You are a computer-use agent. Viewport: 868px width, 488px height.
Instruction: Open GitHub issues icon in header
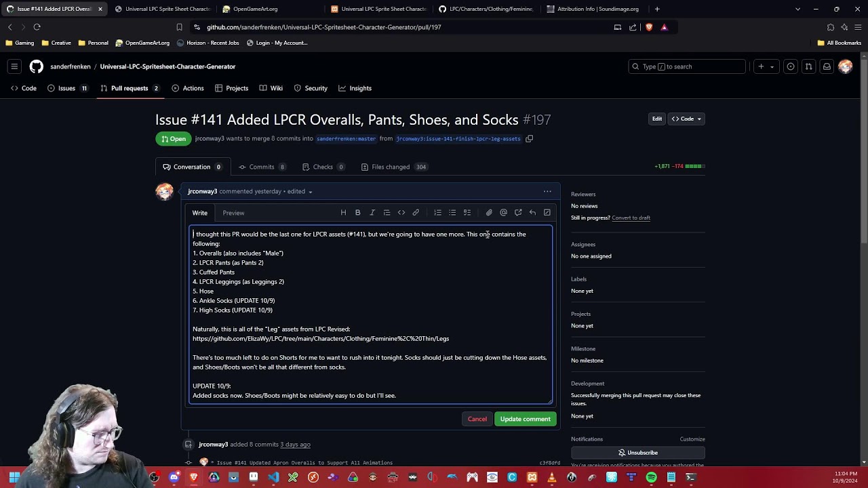791,66
